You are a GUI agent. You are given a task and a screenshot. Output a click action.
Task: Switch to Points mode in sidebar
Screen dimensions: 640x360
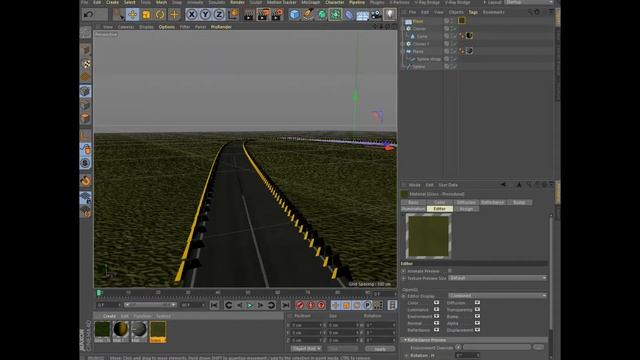tap(85, 91)
